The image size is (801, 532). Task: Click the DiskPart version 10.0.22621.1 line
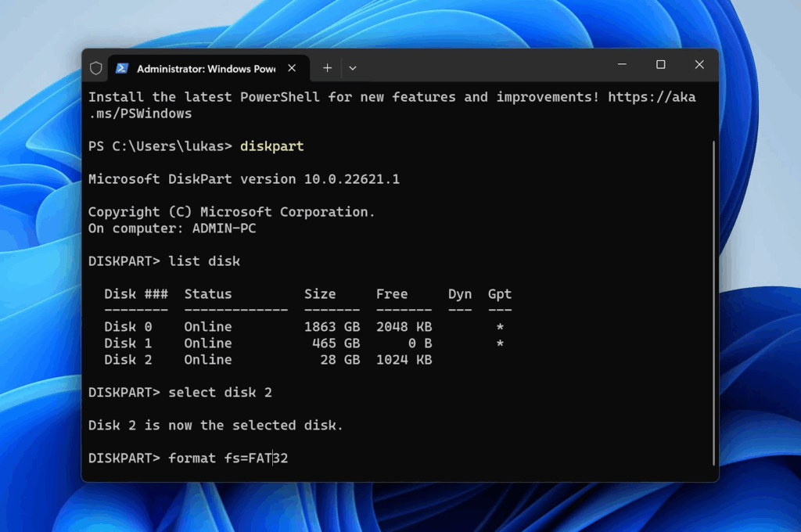click(x=243, y=179)
